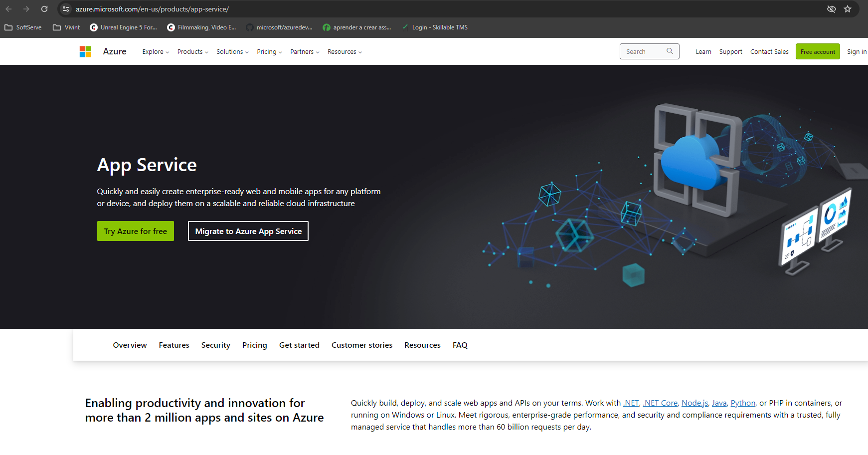Click the 'Enabling productivity and innovation' heading

pos(204,410)
